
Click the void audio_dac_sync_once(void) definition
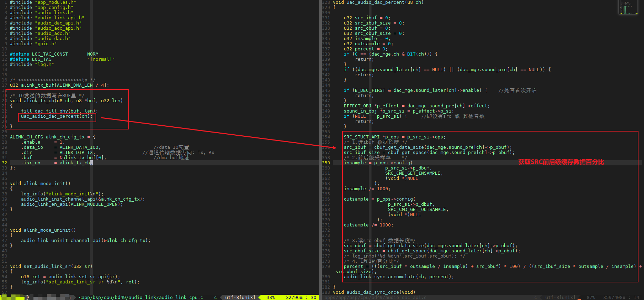pos(374,292)
